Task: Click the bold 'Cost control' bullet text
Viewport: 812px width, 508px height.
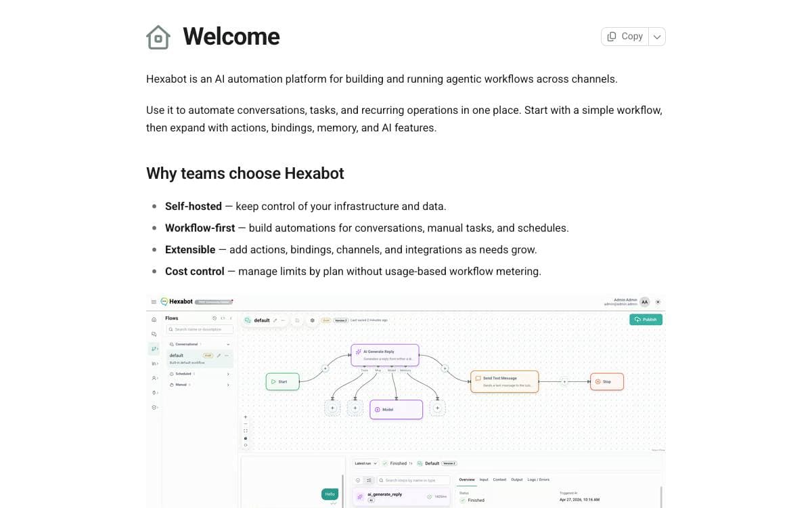Action: [195, 271]
